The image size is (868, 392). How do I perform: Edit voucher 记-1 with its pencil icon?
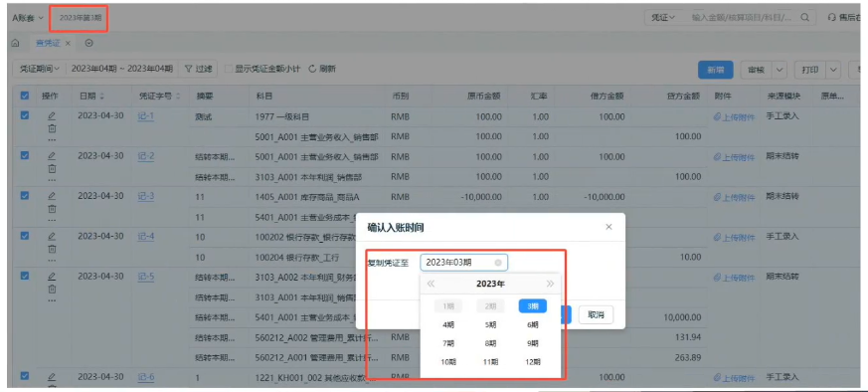coord(52,115)
